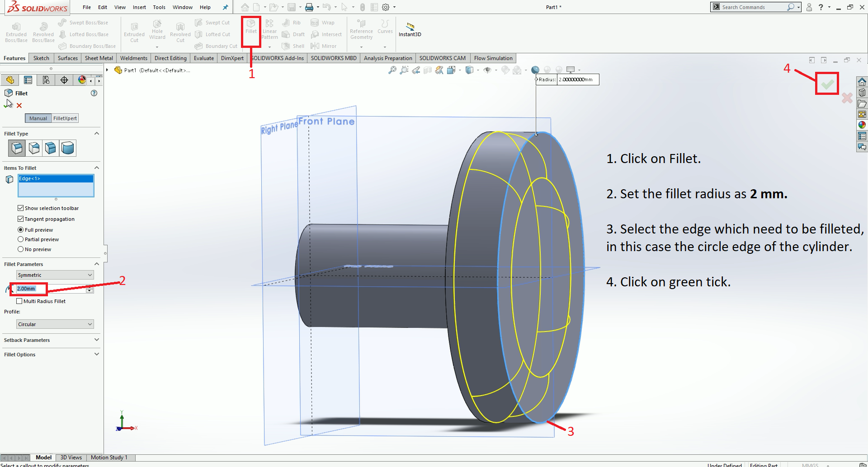Expand the Fillet Options section
The image size is (868, 467).
tap(96, 355)
